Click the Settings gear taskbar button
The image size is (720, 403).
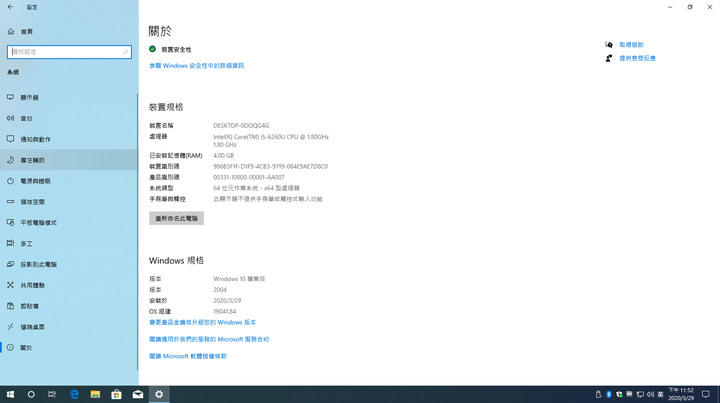point(159,394)
